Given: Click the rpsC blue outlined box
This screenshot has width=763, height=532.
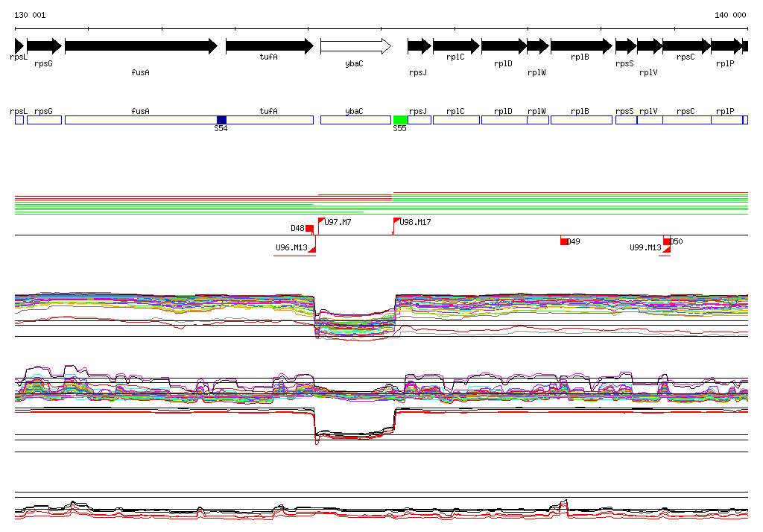Looking at the screenshot, I should pos(687,120).
